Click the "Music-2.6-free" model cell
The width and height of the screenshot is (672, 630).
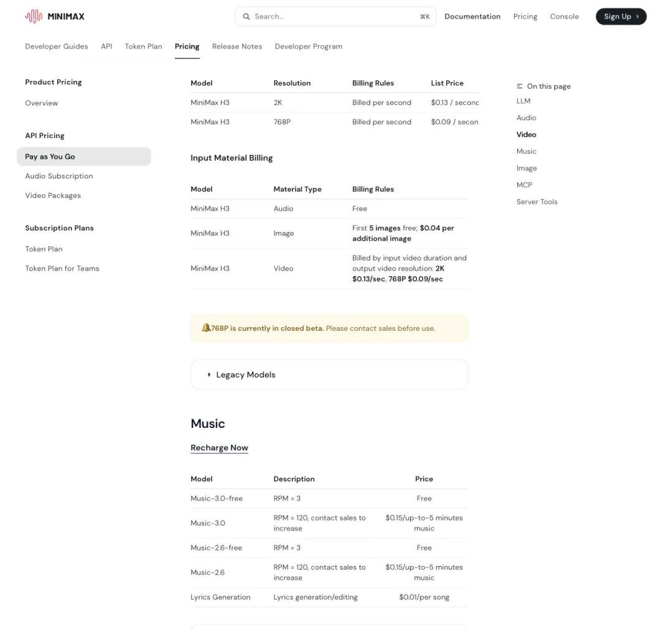click(217, 547)
